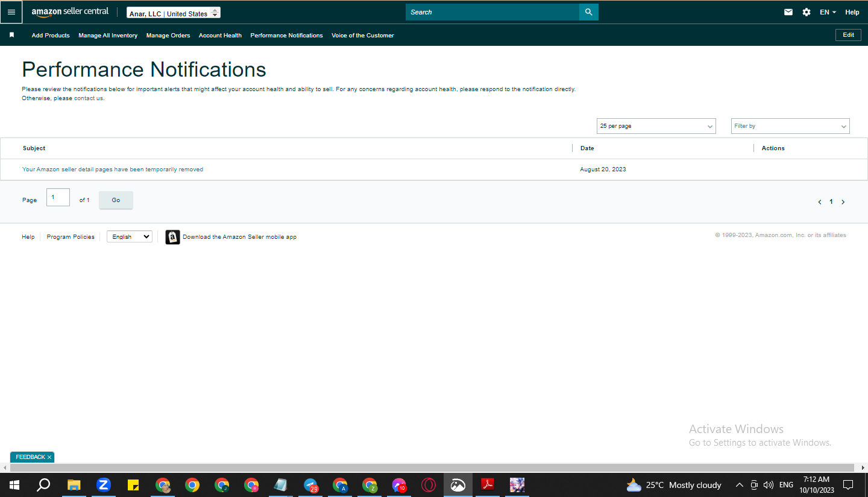This screenshot has width=868, height=497.
Task: Click the page number input box
Action: (x=58, y=197)
